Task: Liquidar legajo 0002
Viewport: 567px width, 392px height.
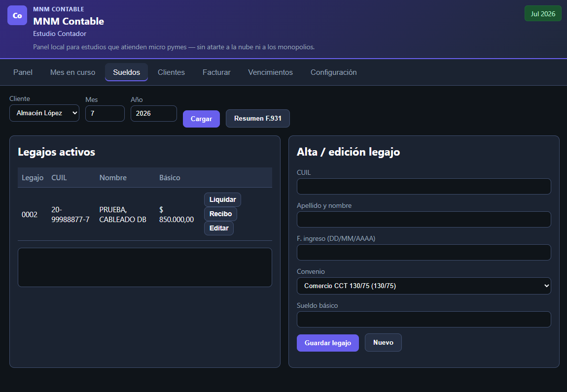Action: tap(222, 200)
